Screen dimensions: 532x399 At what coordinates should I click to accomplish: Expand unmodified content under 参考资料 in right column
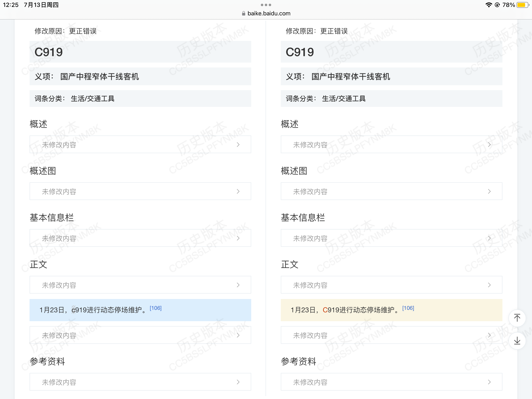[392, 382]
